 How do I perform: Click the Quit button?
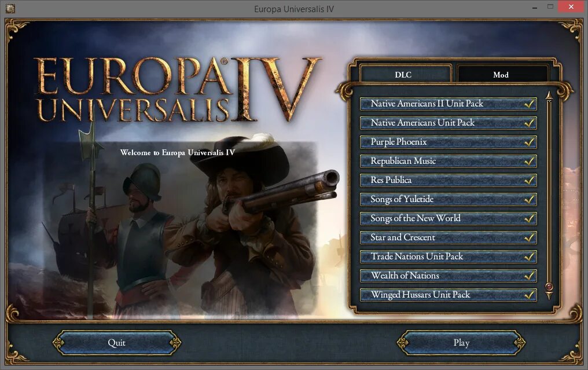pyautogui.click(x=117, y=343)
